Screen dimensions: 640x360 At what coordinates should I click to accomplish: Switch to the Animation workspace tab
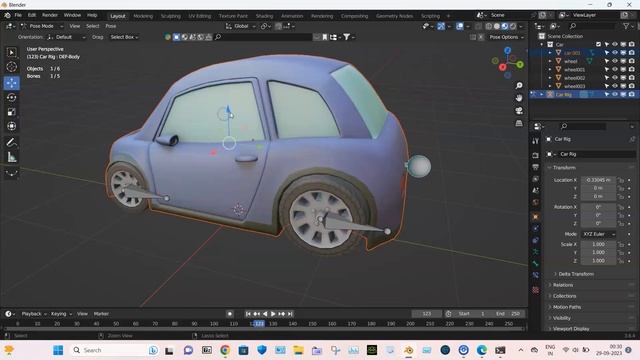point(292,16)
